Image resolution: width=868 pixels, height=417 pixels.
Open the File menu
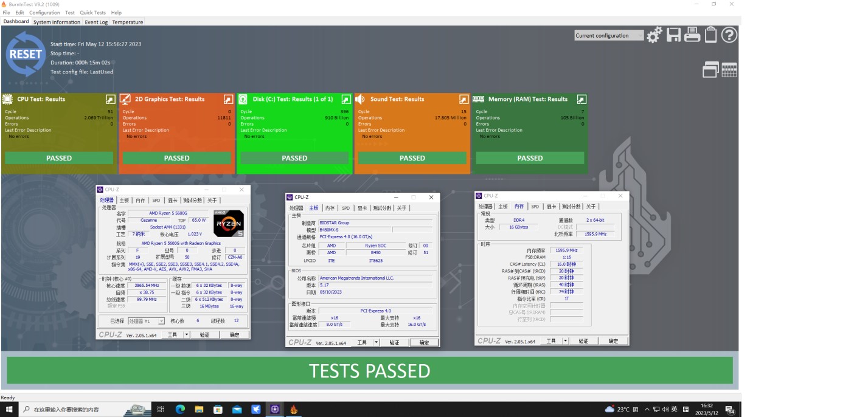tap(6, 13)
